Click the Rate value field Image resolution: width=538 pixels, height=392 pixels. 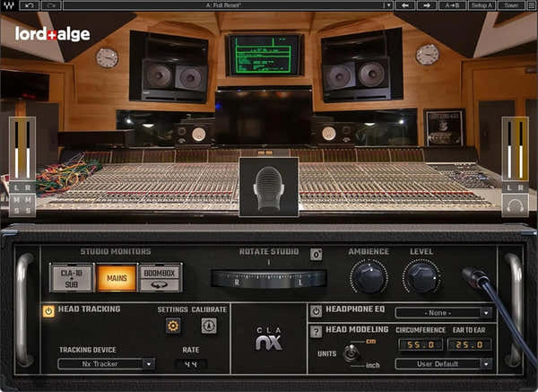coord(191,364)
